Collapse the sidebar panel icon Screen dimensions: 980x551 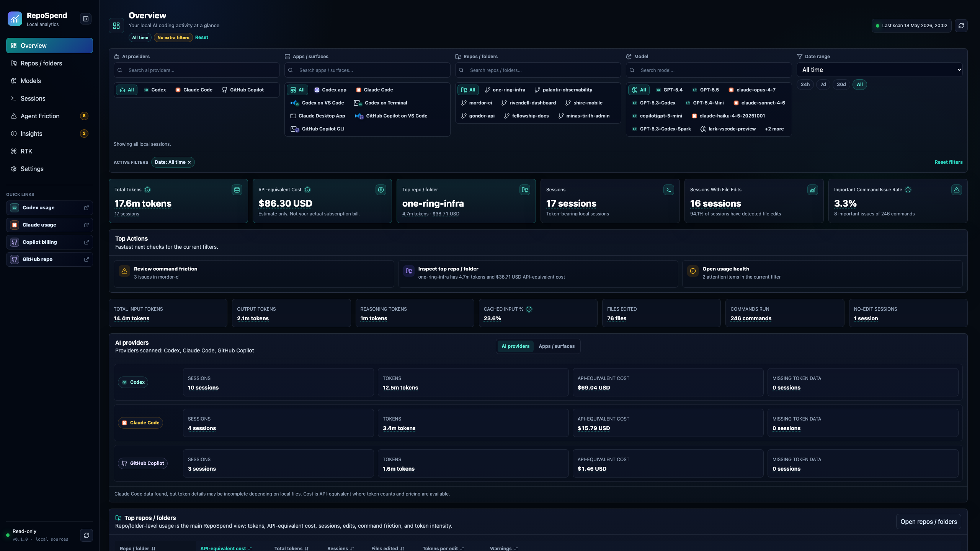(x=86, y=19)
